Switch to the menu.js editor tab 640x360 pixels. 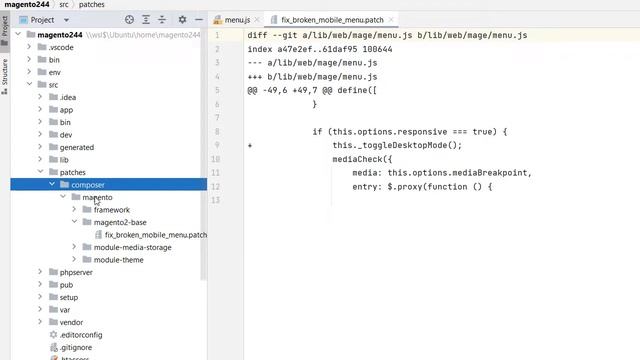click(237, 20)
